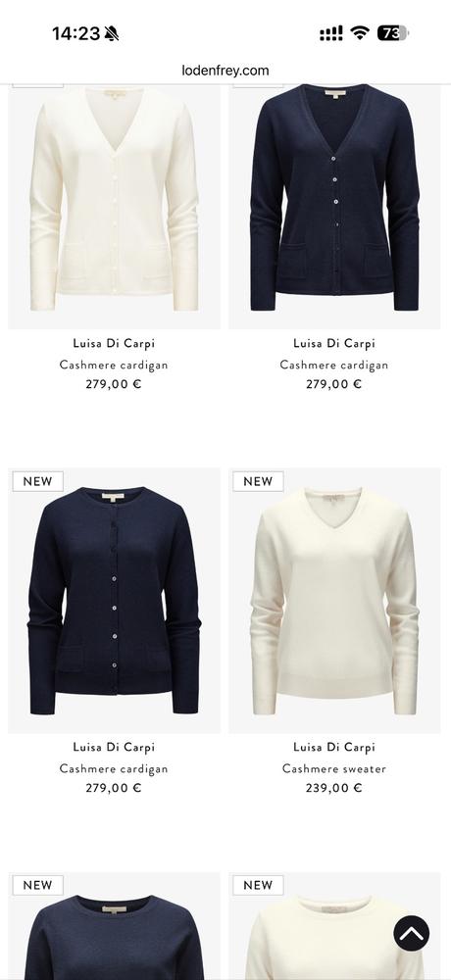Image resolution: width=451 pixels, height=980 pixels.
Task: Tap the cellular signal bars icon
Action: click(x=331, y=33)
